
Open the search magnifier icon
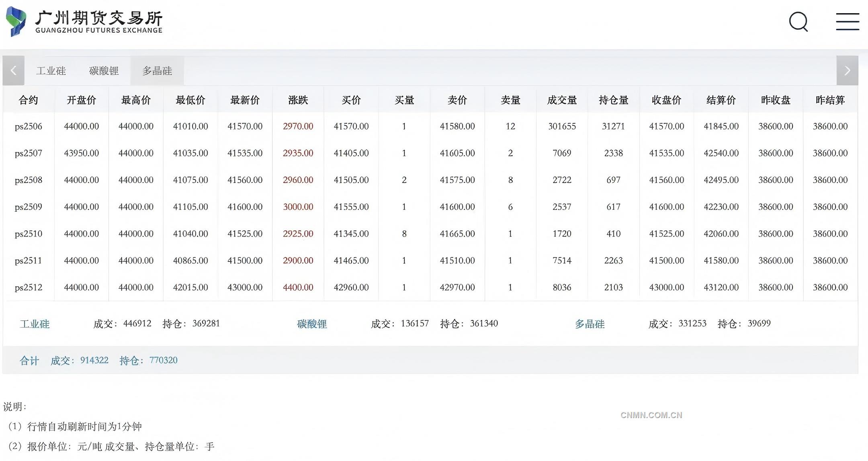point(798,22)
